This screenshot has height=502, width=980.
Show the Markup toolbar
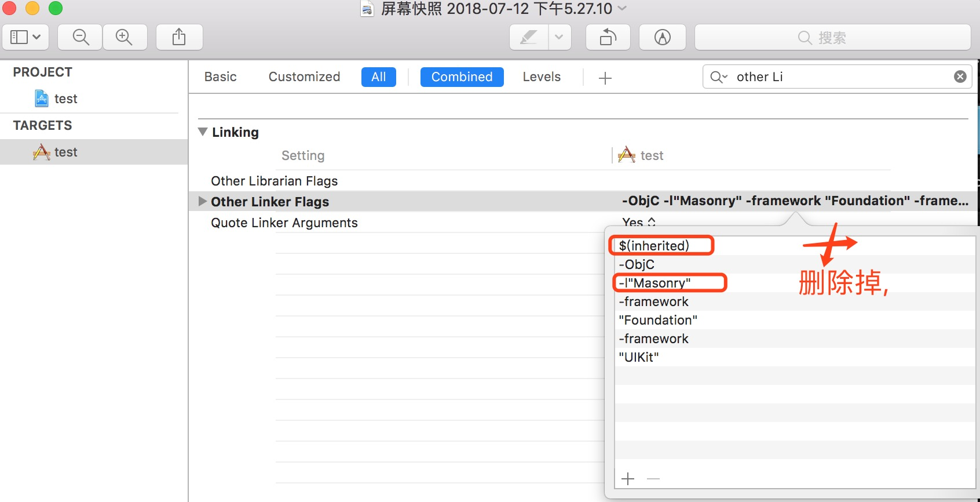coord(662,37)
